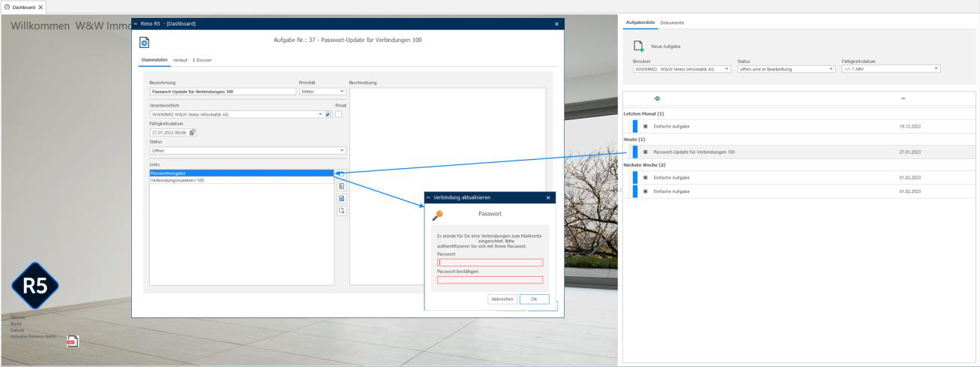Click the red delete link icon
Image resolution: width=980 pixels, height=367 pixels.
point(341,211)
